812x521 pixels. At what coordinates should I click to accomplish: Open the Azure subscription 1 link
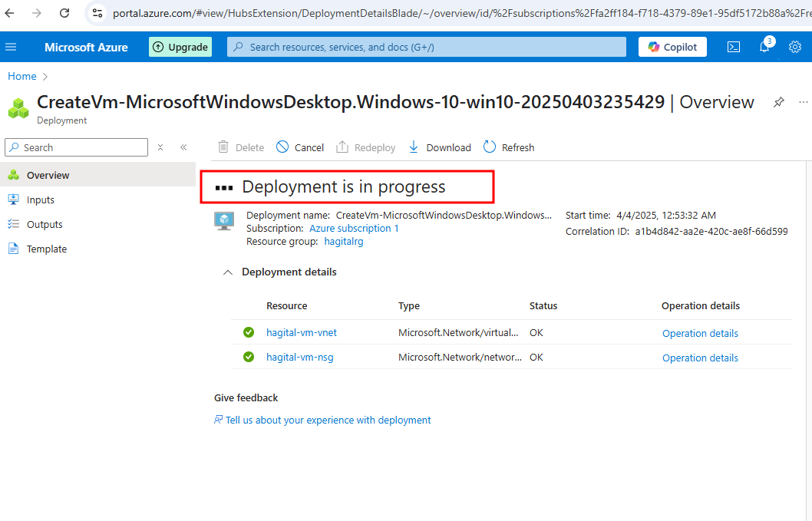[x=355, y=229]
